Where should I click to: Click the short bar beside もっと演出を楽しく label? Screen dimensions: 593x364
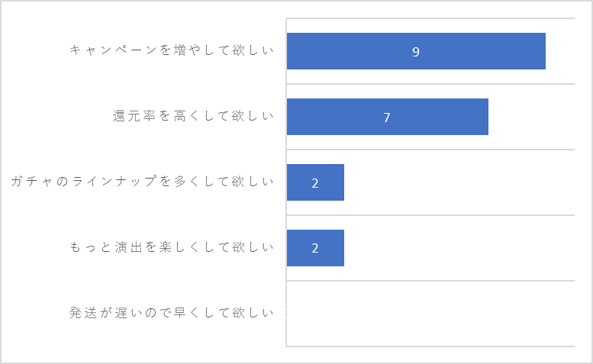pyautogui.click(x=315, y=248)
